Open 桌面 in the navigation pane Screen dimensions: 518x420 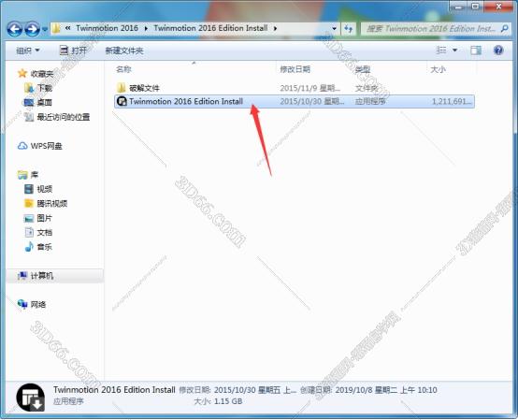(45, 103)
